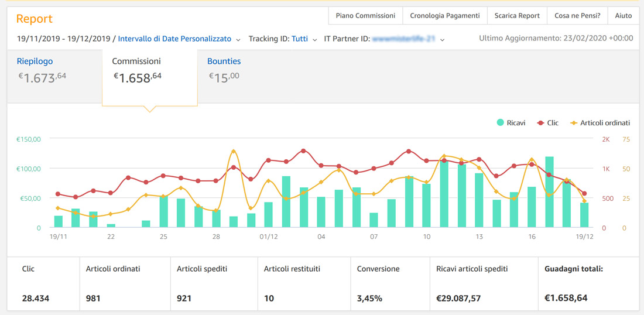Open the Tracking ID Tutti dropdown

click(x=304, y=39)
